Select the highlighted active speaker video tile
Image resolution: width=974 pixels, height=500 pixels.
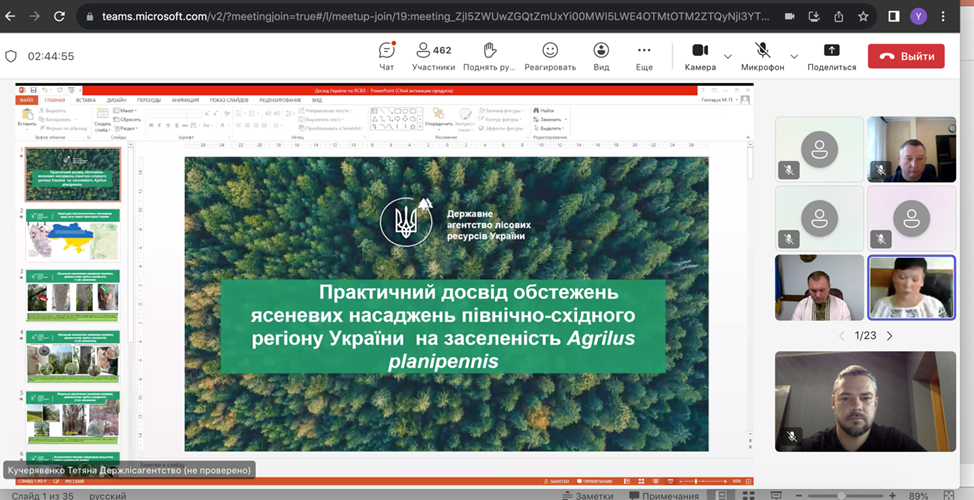pyautogui.click(x=911, y=288)
